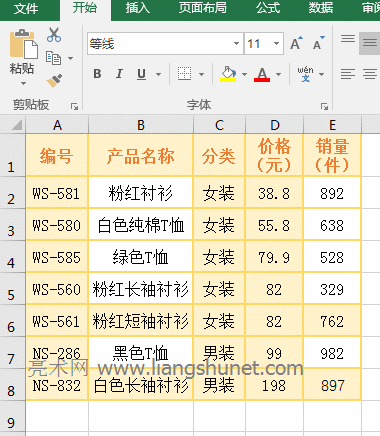Image resolution: width=380 pixels, height=436 pixels.
Task: Apply red font color
Action: 262,74
